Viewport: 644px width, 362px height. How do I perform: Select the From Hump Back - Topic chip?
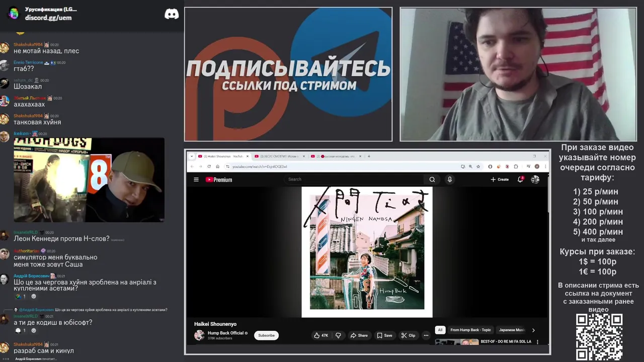tap(470, 330)
